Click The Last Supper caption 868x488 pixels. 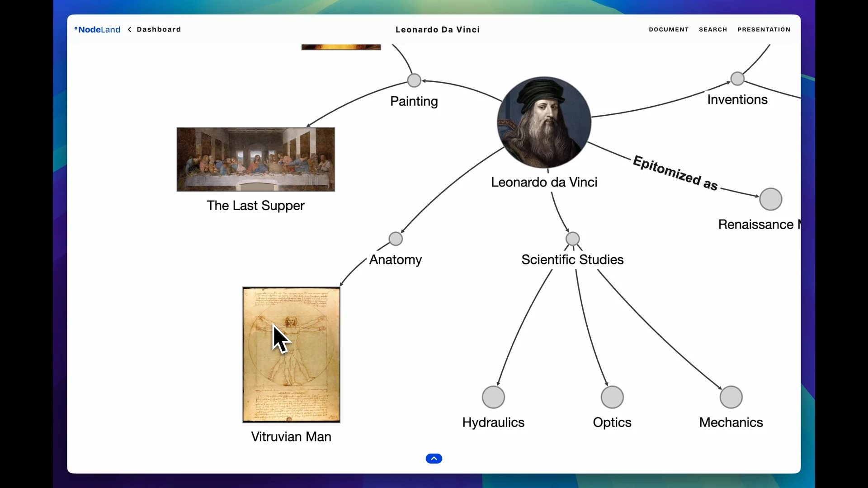coord(256,206)
